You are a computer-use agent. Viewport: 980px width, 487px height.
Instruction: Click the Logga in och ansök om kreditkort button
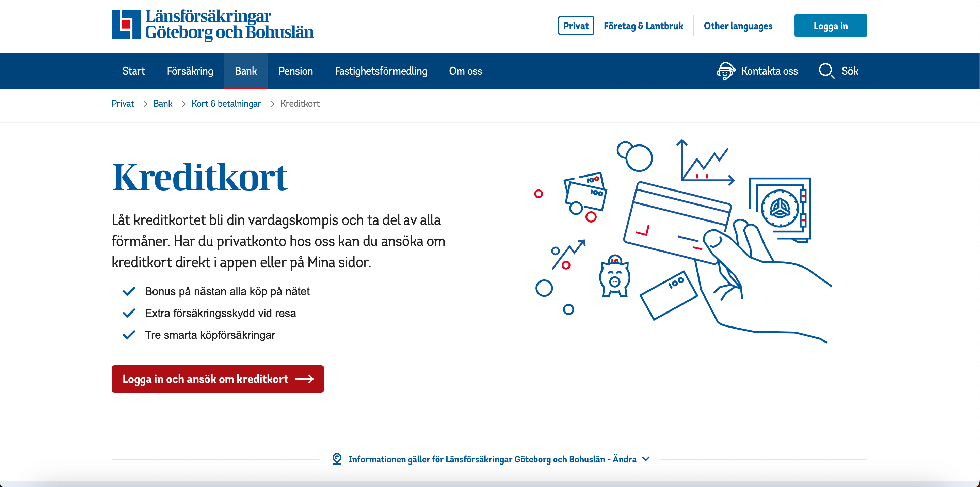(x=216, y=379)
